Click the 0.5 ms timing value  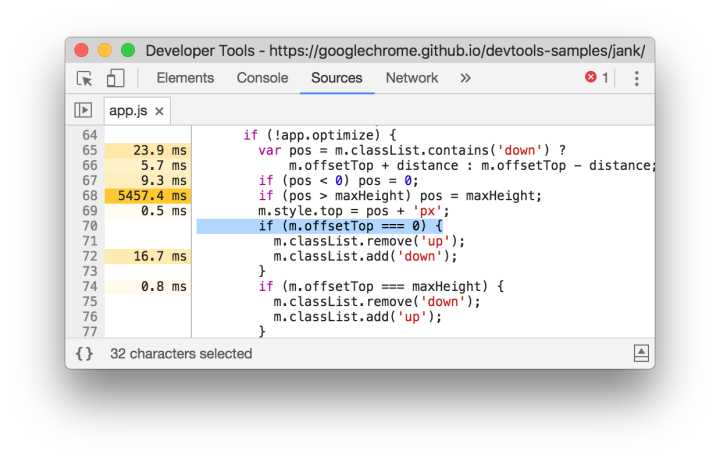tap(163, 211)
